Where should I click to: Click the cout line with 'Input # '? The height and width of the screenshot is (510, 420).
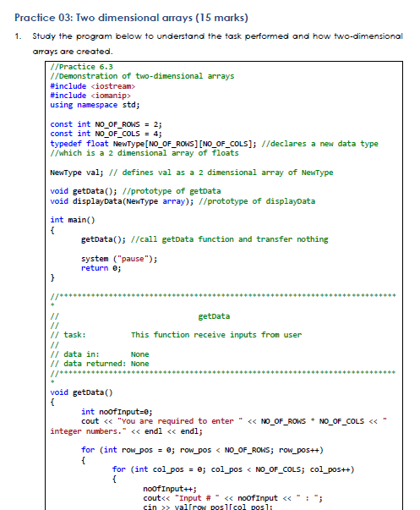click(232, 498)
